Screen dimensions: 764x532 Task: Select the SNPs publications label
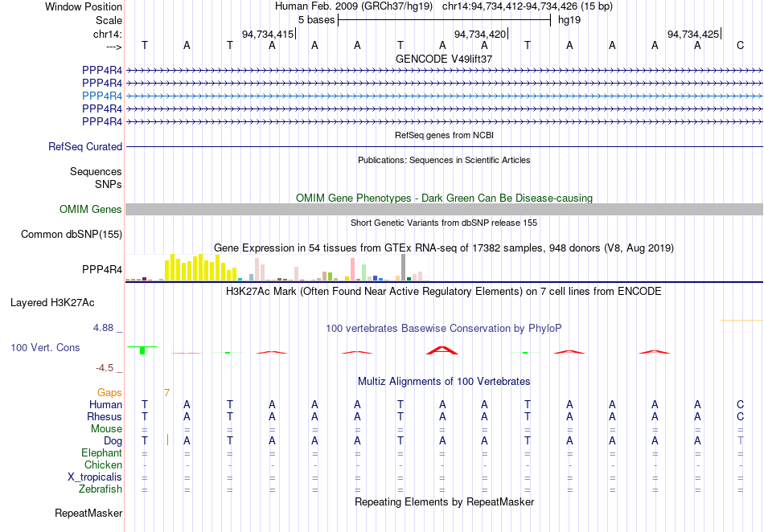pos(109,185)
